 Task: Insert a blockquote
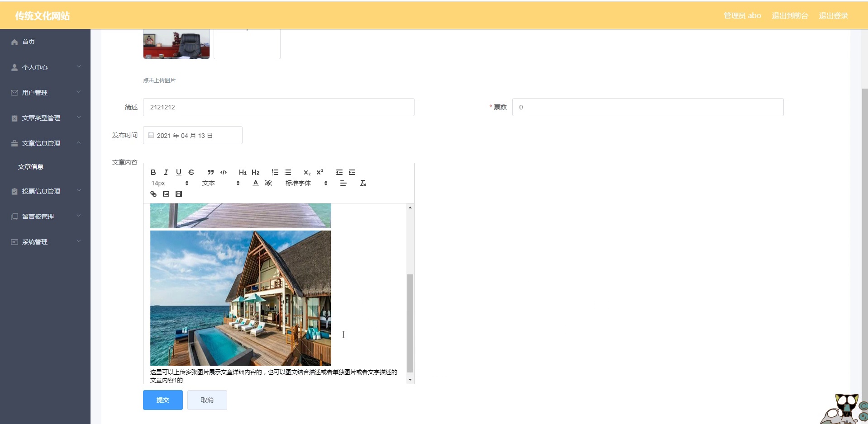pyautogui.click(x=211, y=172)
